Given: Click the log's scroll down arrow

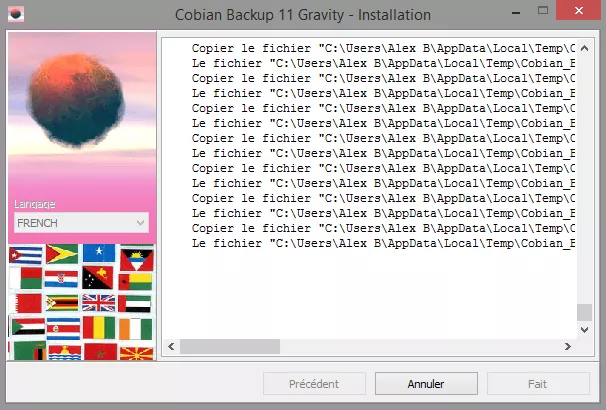Looking at the screenshot, I should click(584, 330).
